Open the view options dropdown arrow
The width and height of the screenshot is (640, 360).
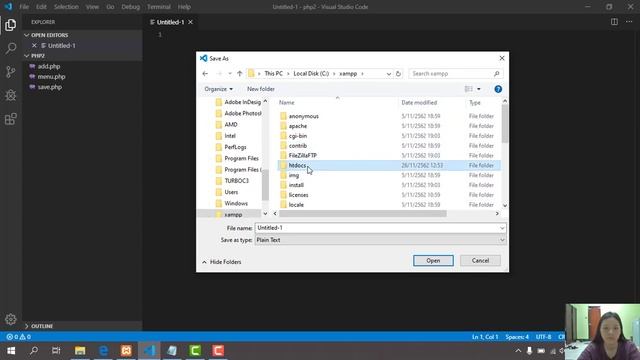click(x=479, y=89)
